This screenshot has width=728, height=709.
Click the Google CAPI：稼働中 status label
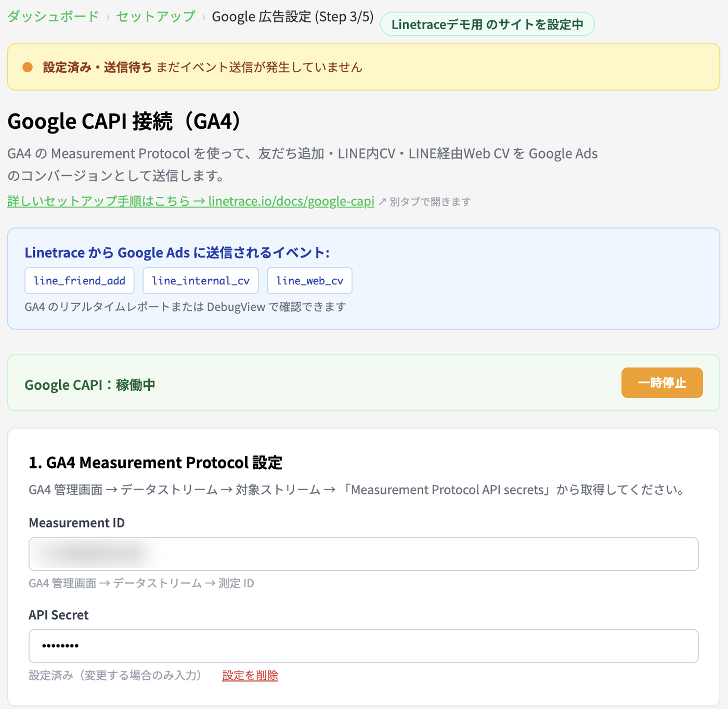pos(90,385)
